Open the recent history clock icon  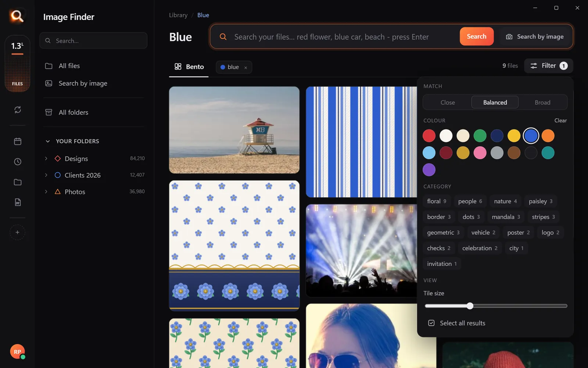click(17, 162)
